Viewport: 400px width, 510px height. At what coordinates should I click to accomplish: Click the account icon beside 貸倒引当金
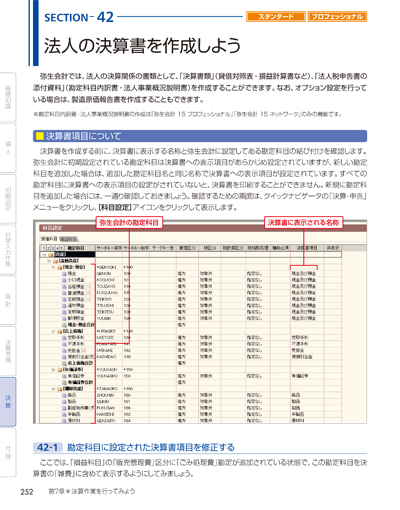[x=64, y=357]
